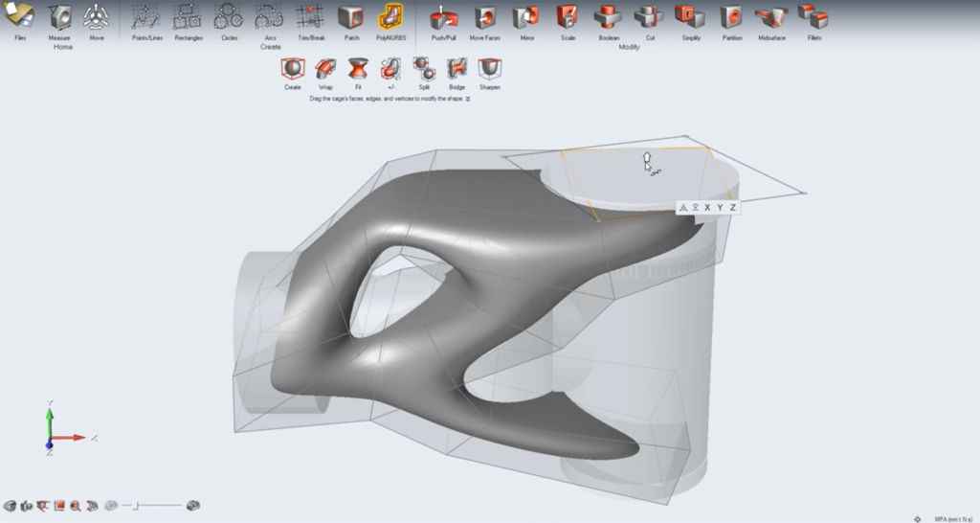Select the Bridge PolyNURBS tool
Viewport: 980px width, 523px height.
click(x=457, y=69)
